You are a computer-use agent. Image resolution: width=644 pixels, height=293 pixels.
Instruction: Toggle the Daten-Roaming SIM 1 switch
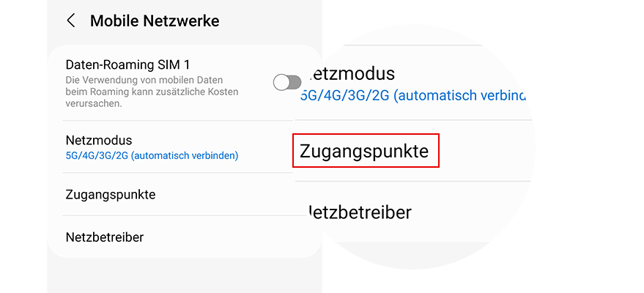tap(287, 82)
